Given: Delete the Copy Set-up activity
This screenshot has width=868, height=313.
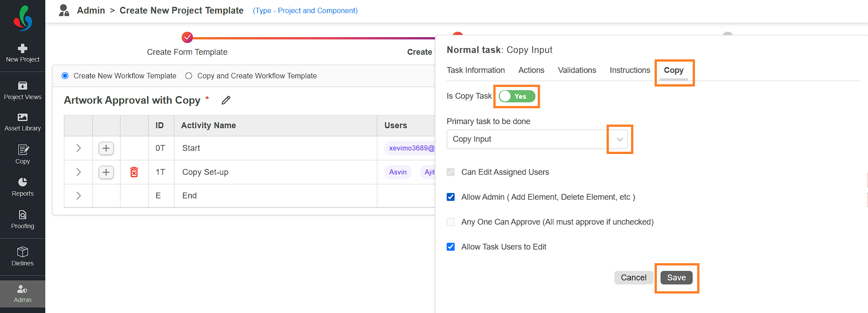Looking at the screenshot, I should [x=134, y=172].
